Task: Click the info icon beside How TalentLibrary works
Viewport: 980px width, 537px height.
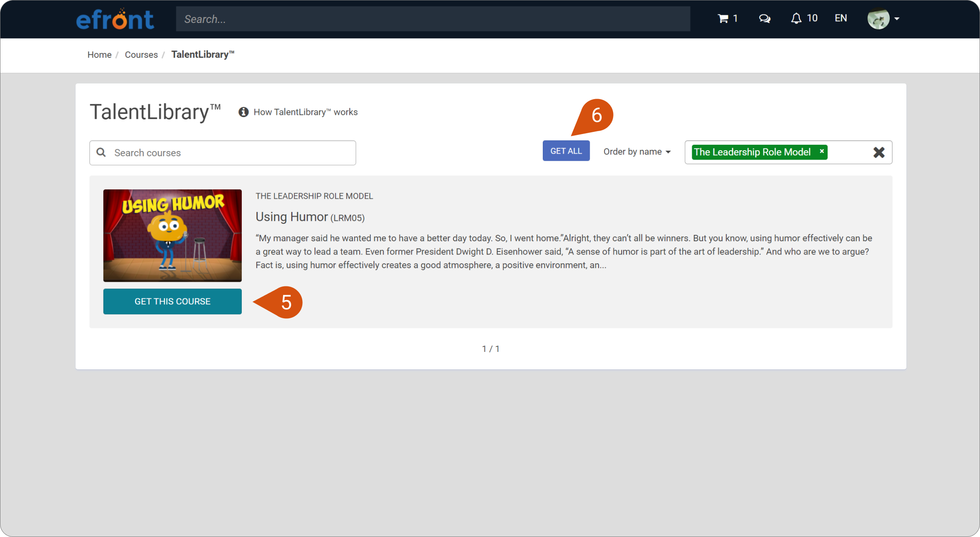Action: [x=244, y=112]
